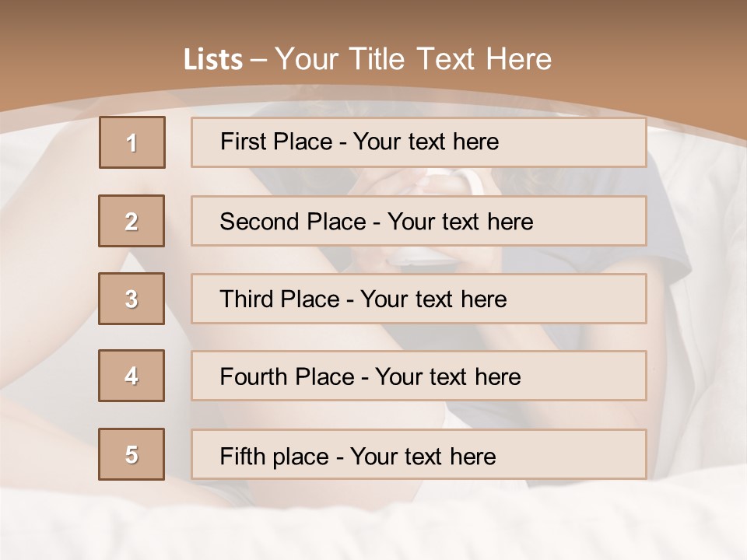The image size is (747, 560).
Task: Click "Your text here" in Fifth place row
Action: (x=423, y=456)
